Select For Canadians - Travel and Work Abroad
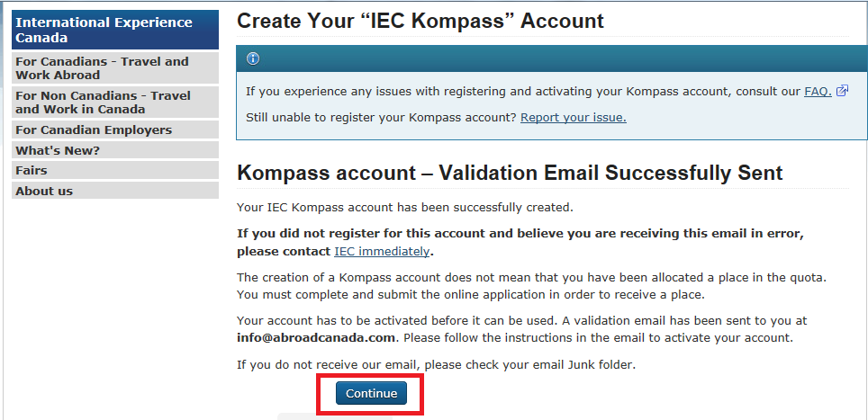The height and width of the screenshot is (420, 868). (x=115, y=68)
